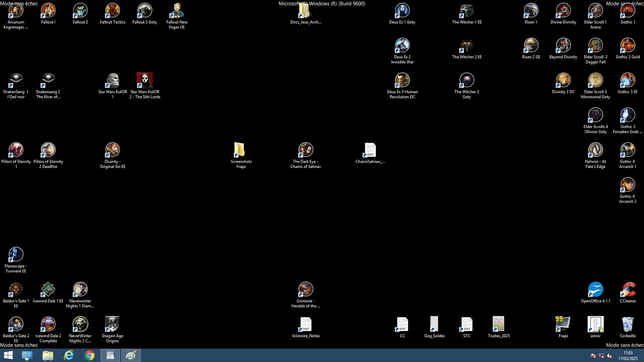Select the Divinity 2 DC shortcut
Screen dimensions: 644x362
tap(563, 80)
